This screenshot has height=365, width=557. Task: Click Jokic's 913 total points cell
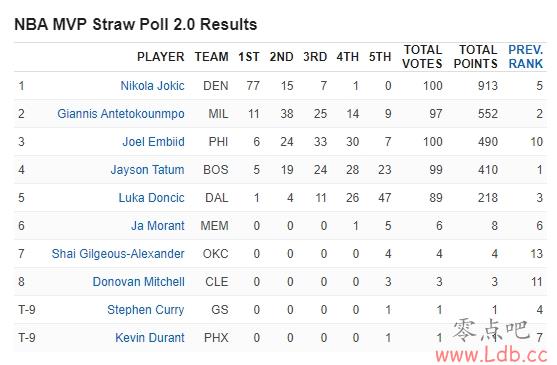click(x=487, y=86)
